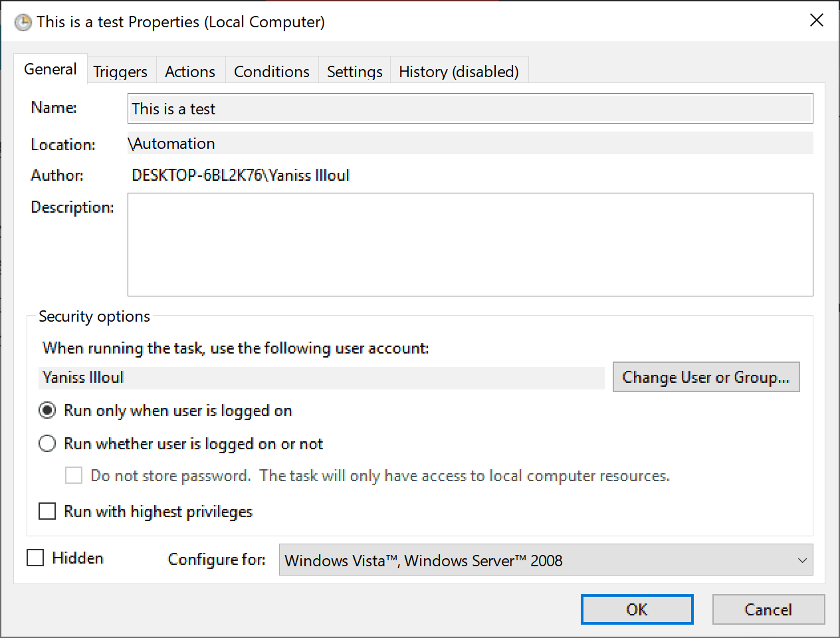Switch to the Conditions tab
The image size is (840, 638).
(272, 71)
